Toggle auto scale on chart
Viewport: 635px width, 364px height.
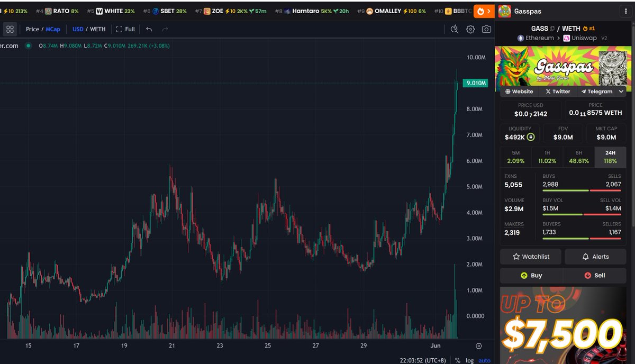tap(485, 360)
